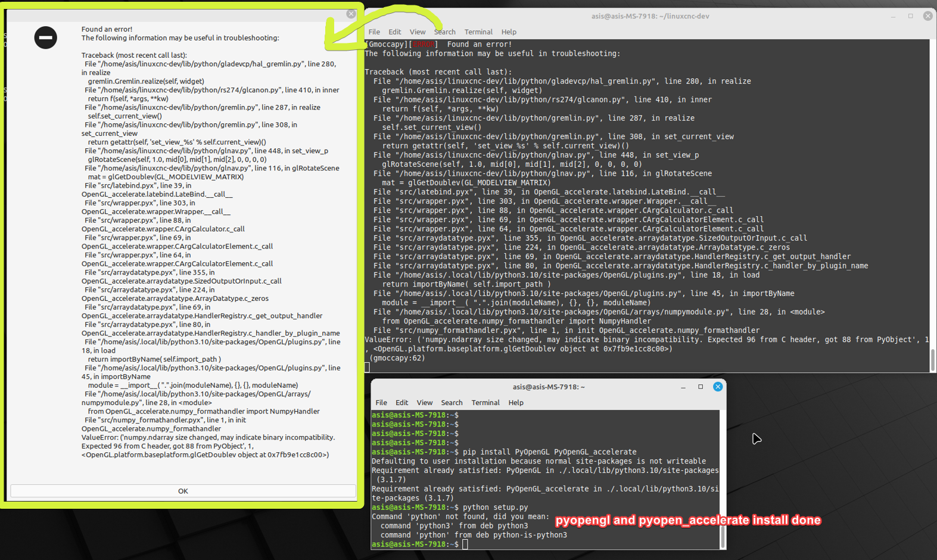Viewport: 937px width, 560px height.
Task: Open Search menu in the home terminal
Action: [x=452, y=403]
